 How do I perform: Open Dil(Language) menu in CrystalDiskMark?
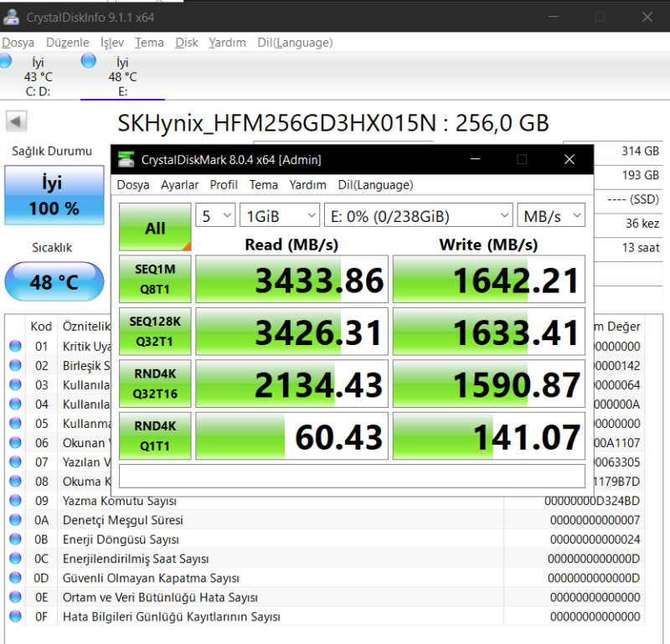(x=375, y=184)
